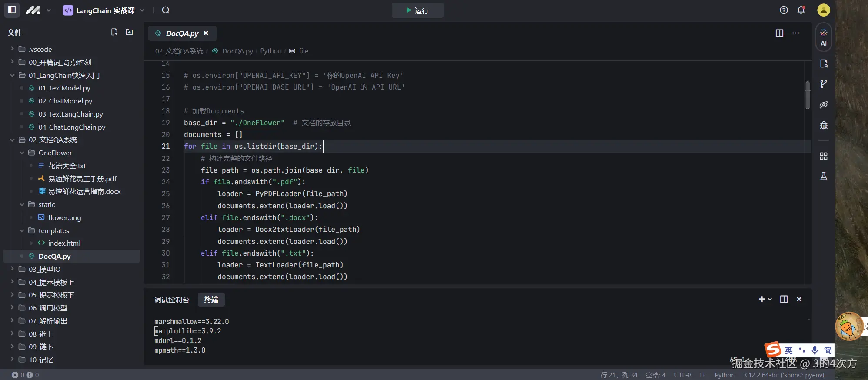Open the AI assistant panel
Screen dimensions: 868x380
click(x=823, y=37)
